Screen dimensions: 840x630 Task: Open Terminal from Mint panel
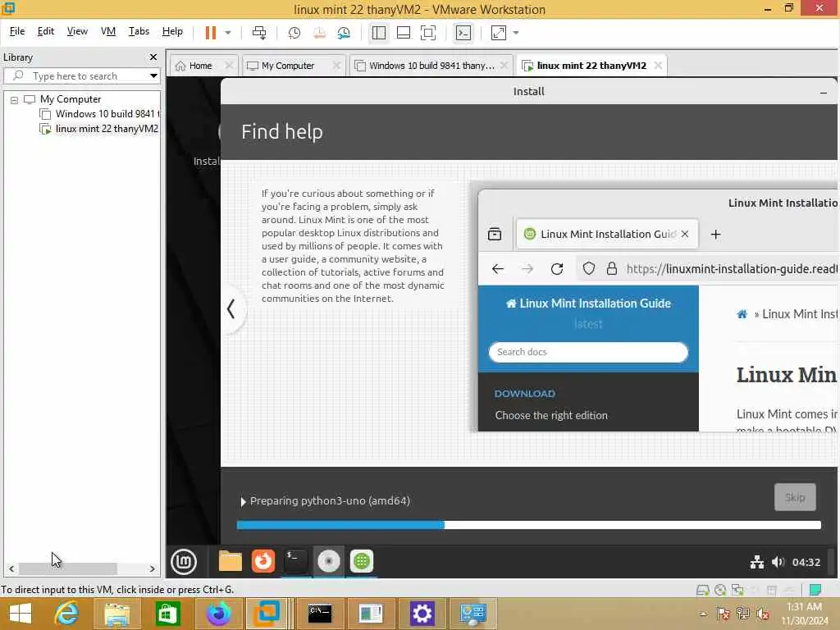coord(295,561)
